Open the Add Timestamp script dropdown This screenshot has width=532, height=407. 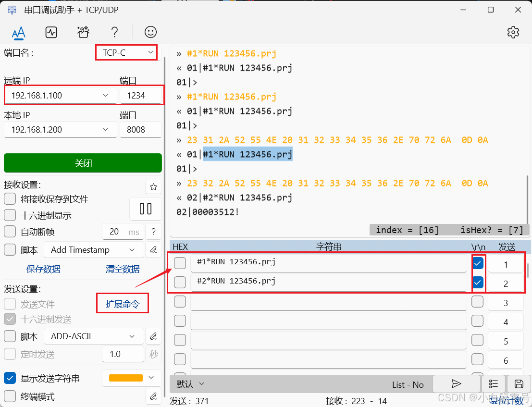(93, 249)
